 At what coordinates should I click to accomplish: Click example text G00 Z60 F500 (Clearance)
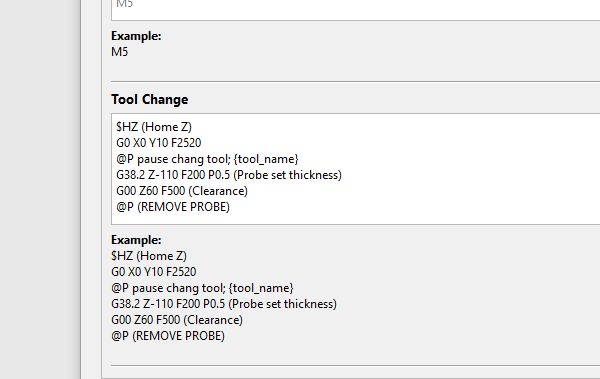(x=177, y=320)
